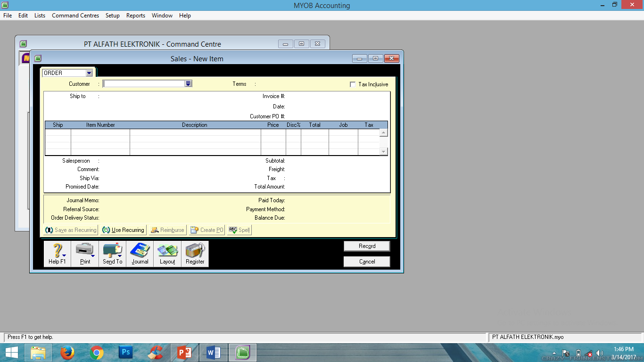Click the battery tray icon
Viewport: 644px width, 362px height.
point(578,353)
